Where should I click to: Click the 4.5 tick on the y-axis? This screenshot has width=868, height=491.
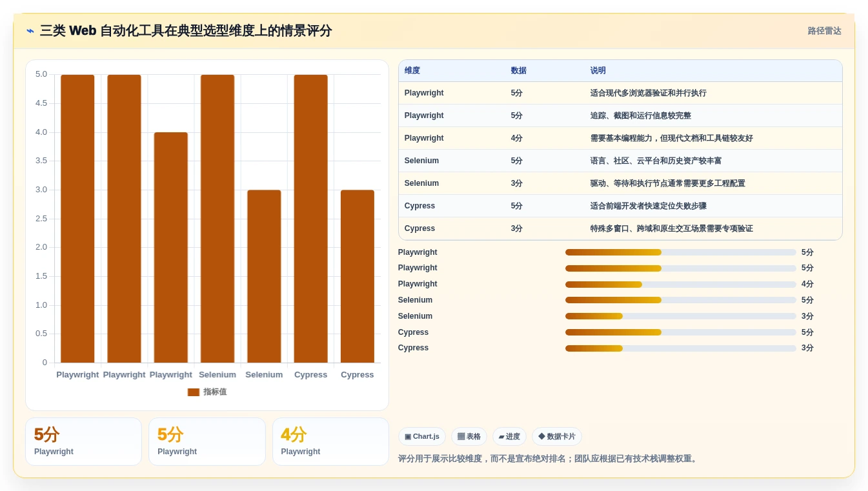click(x=41, y=103)
